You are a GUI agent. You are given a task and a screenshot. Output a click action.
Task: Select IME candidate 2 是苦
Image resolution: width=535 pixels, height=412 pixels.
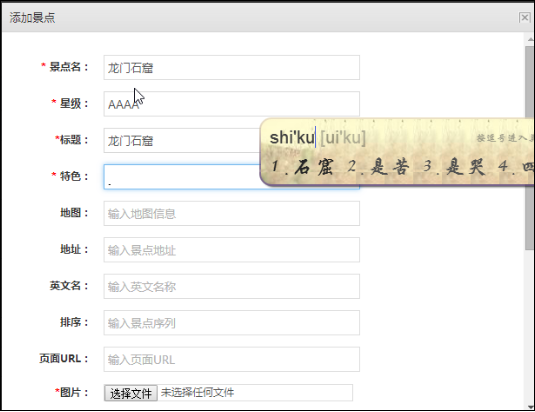[x=379, y=167]
